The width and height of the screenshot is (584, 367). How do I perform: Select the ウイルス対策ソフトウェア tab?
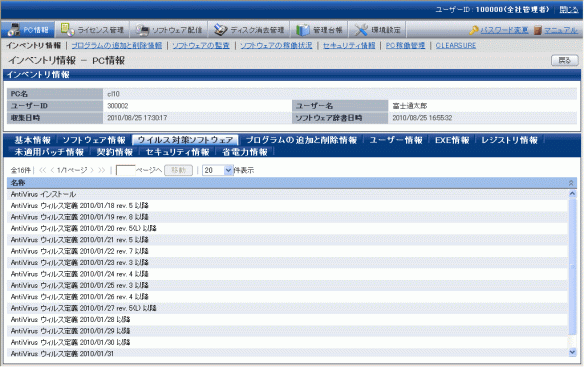[x=185, y=140]
